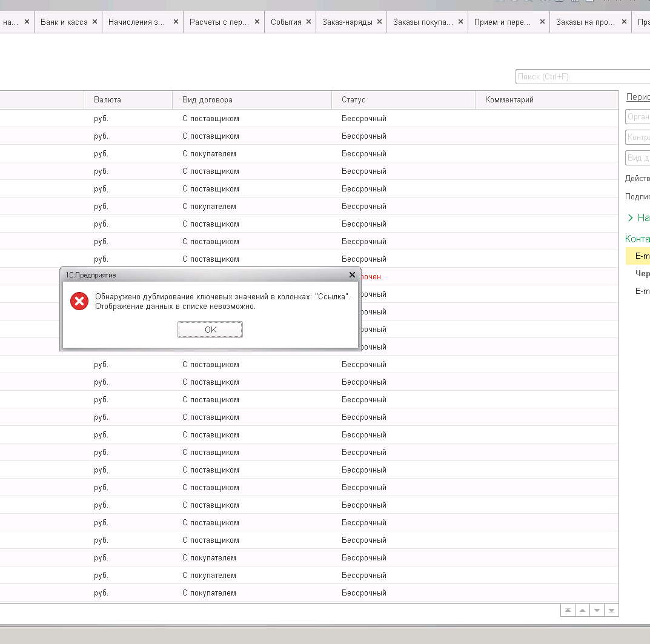
Task: Close the Начисления tab
Action: 176,22
